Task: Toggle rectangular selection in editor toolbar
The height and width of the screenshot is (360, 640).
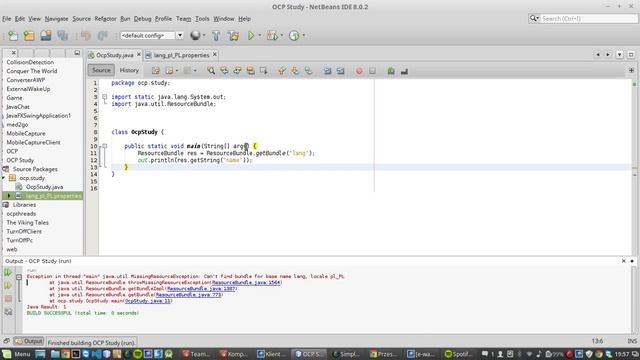Action: [x=264, y=71]
